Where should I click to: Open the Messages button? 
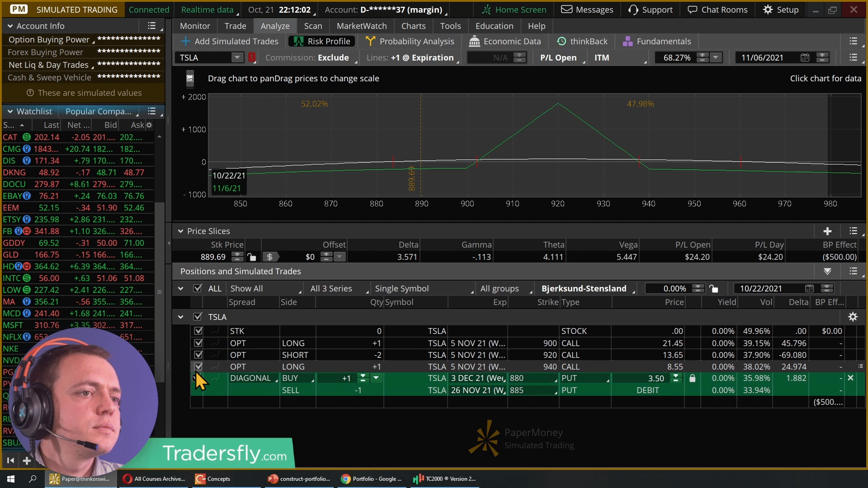pyautogui.click(x=587, y=9)
